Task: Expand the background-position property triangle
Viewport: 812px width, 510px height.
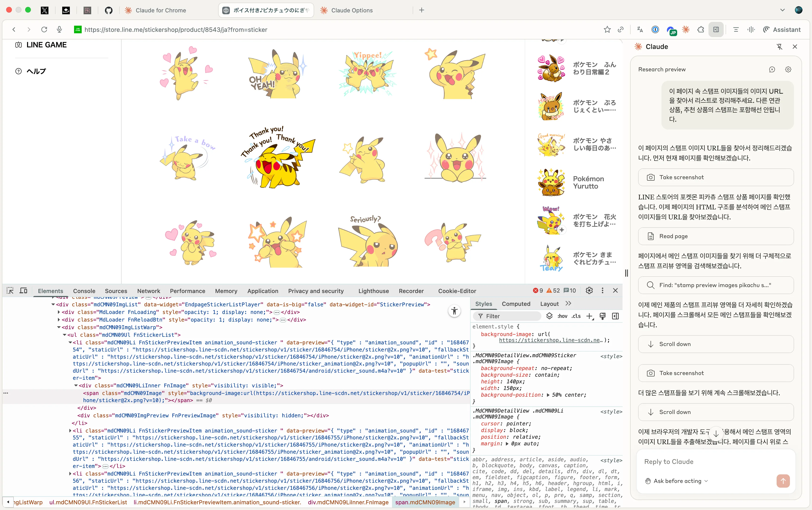Action: pos(548,395)
